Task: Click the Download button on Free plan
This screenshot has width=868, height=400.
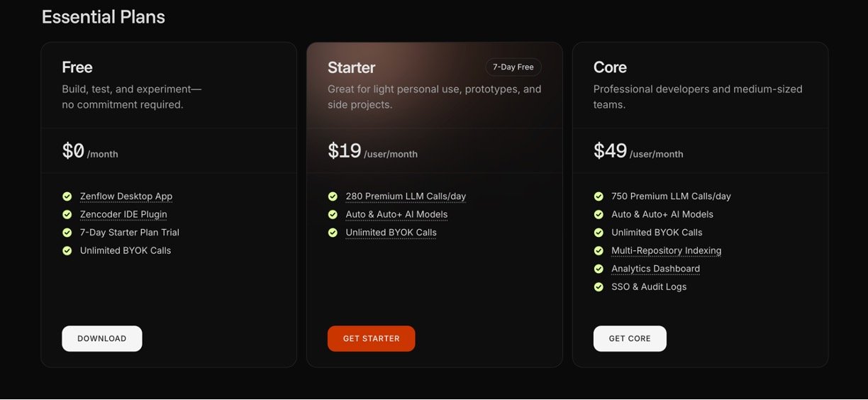Action: point(102,338)
